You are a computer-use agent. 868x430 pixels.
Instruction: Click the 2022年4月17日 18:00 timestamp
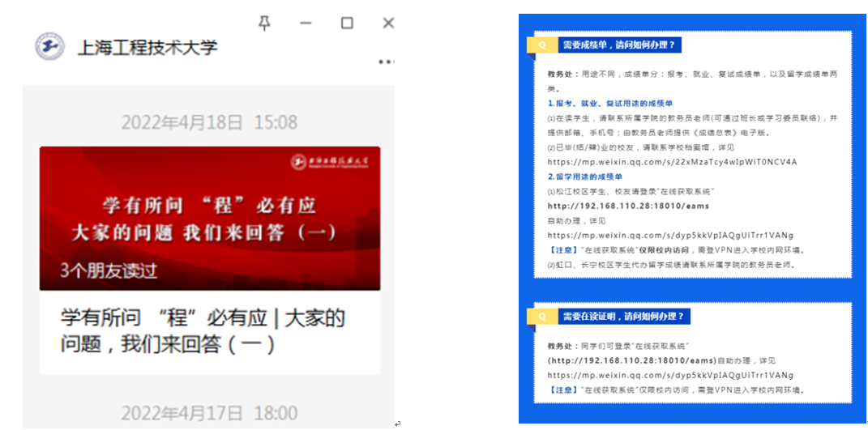pos(209,414)
